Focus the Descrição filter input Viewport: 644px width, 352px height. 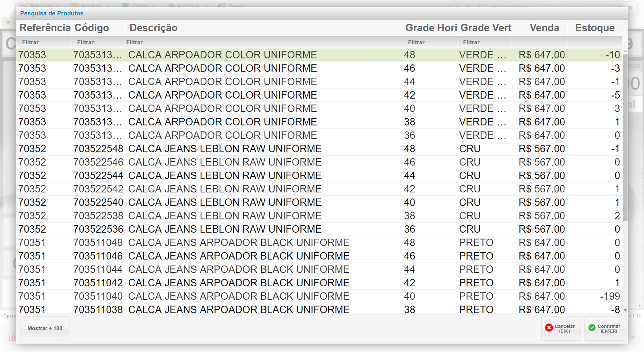point(263,42)
